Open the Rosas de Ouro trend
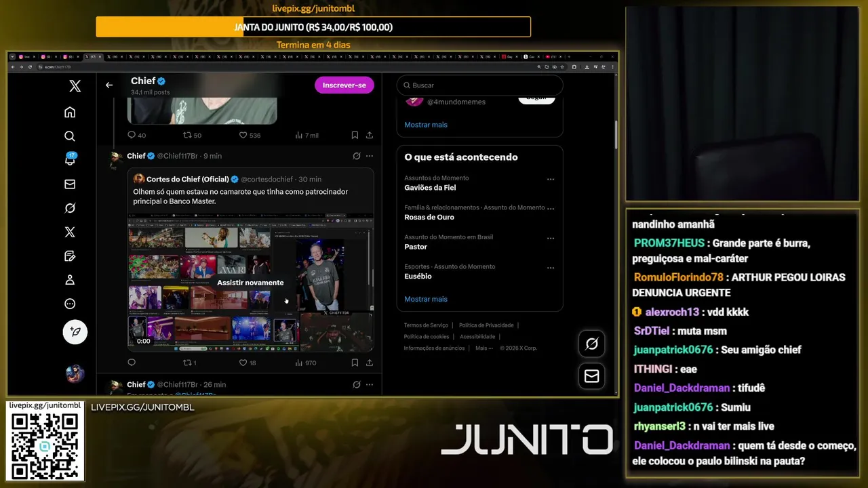Image resolution: width=868 pixels, height=488 pixels. click(429, 217)
